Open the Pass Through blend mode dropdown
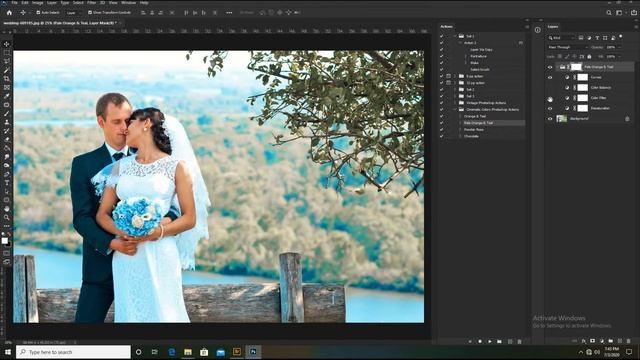Image resolution: width=640 pixels, height=360 pixels. (x=568, y=47)
